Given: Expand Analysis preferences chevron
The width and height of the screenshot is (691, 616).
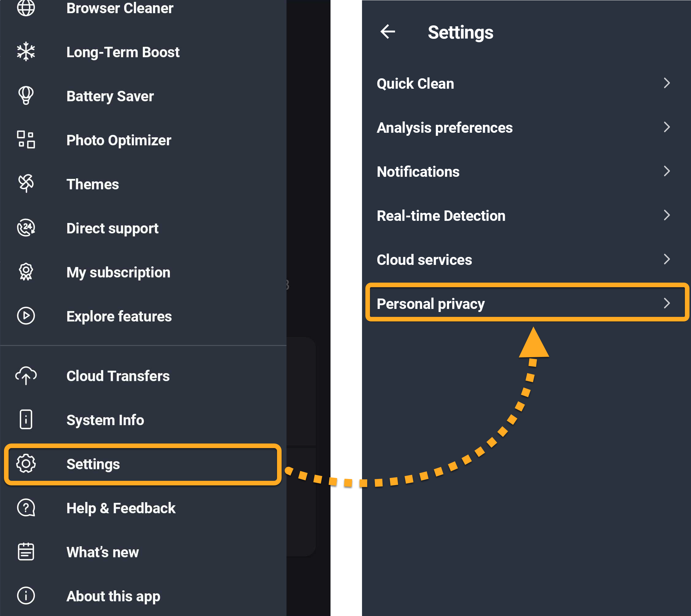Looking at the screenshot, I should click(x=666, y=127).
